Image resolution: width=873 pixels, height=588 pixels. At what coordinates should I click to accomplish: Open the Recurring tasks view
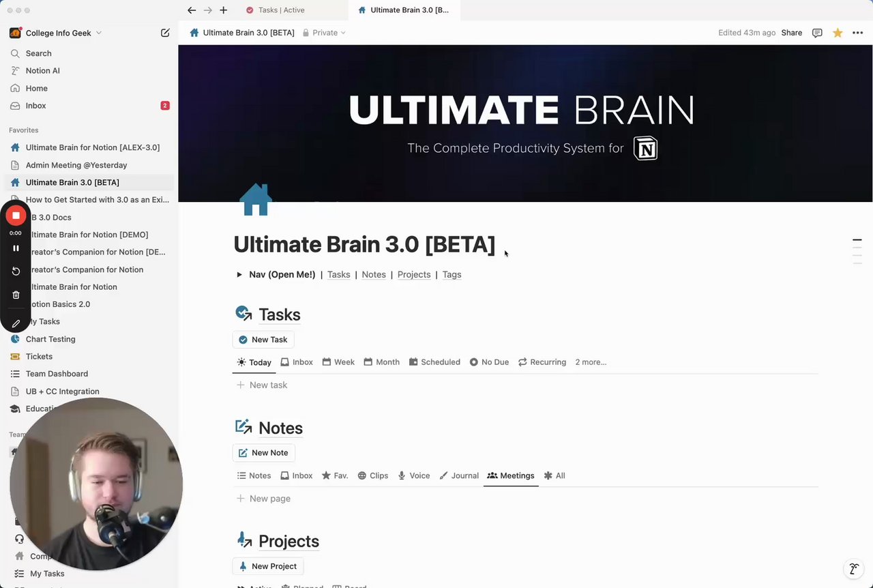542,362
